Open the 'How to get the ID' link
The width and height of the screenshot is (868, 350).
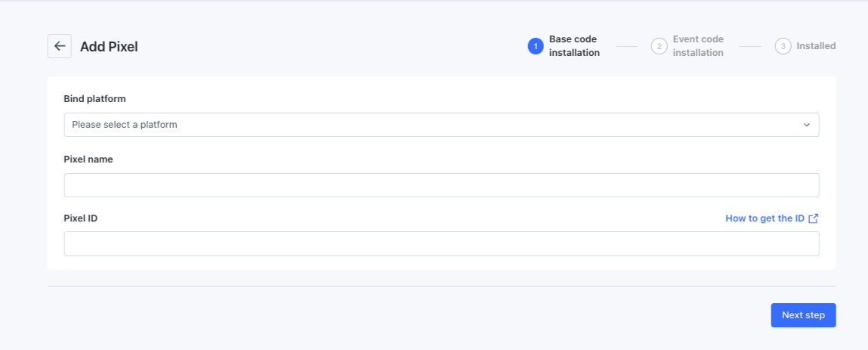(765, 218)
